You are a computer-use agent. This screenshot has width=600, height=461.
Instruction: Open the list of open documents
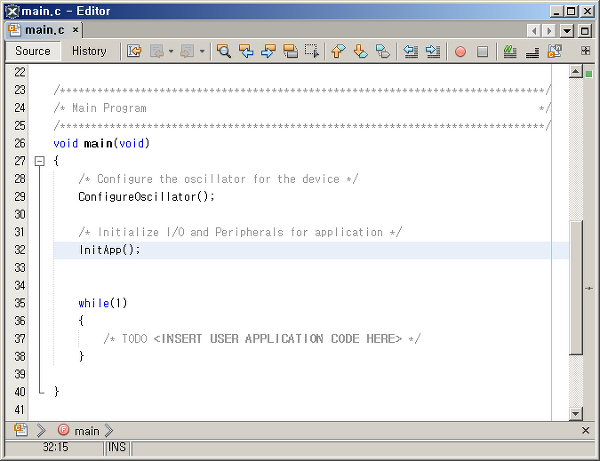click(567, 30)
